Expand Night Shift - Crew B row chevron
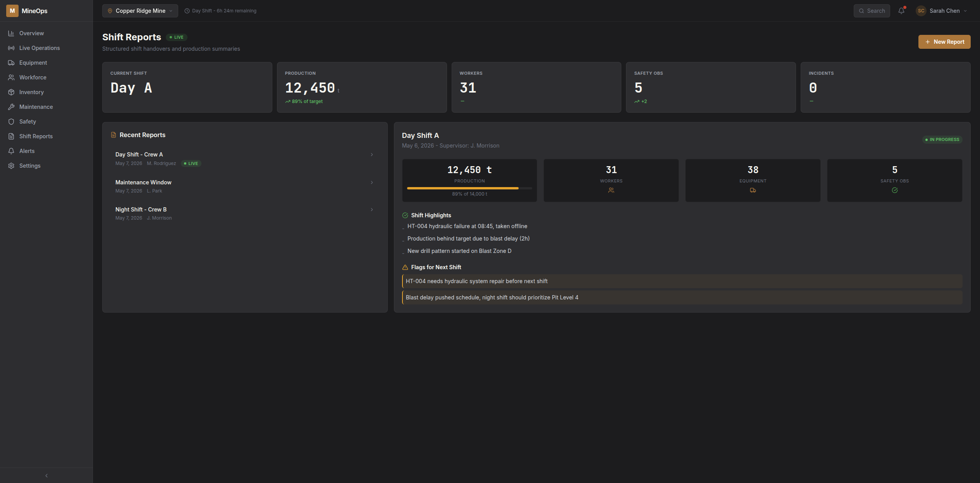This screenshot has width=980, height=483. (372, 210)
